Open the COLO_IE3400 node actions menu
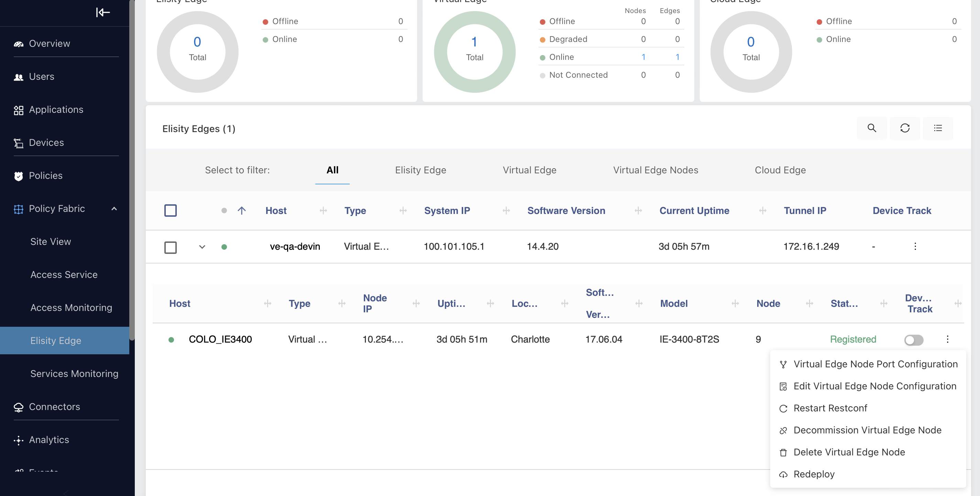980x496 pixels. (x=948, y=339)
